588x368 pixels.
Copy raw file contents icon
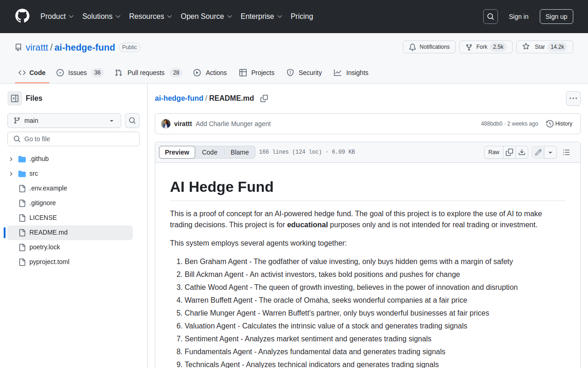(x=509, y=152)
